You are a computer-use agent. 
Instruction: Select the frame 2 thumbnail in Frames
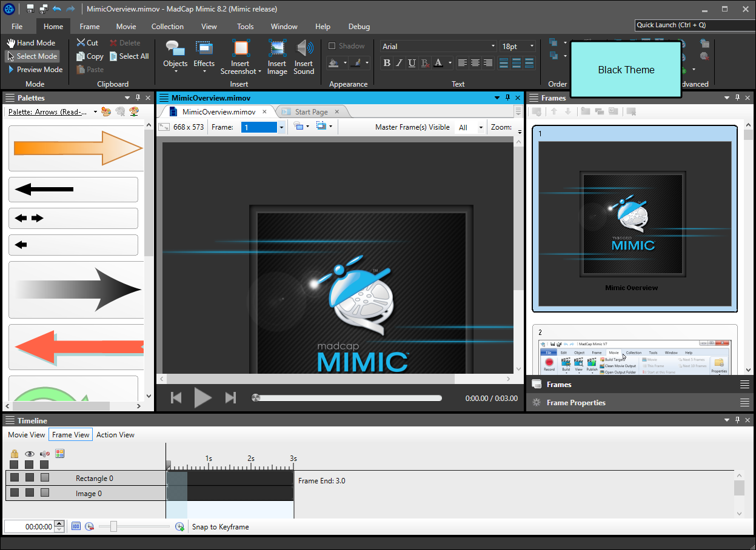pos(635,350)
